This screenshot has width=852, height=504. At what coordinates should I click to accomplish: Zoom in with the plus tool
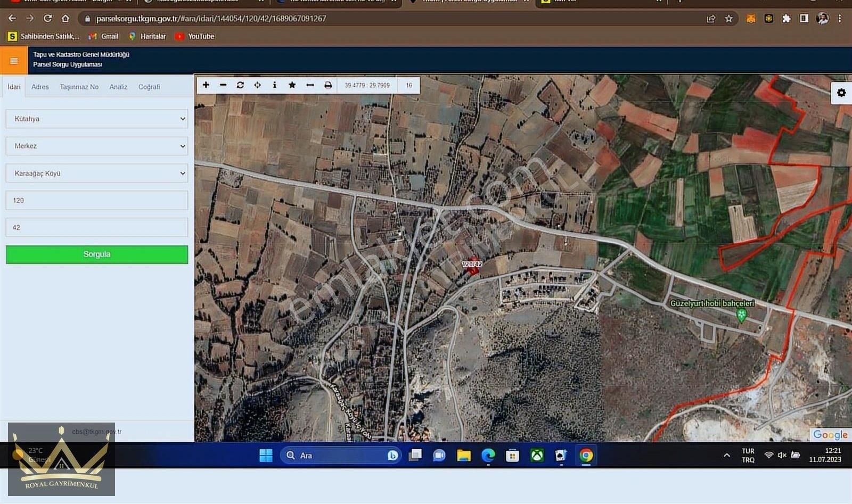[206, 85]
